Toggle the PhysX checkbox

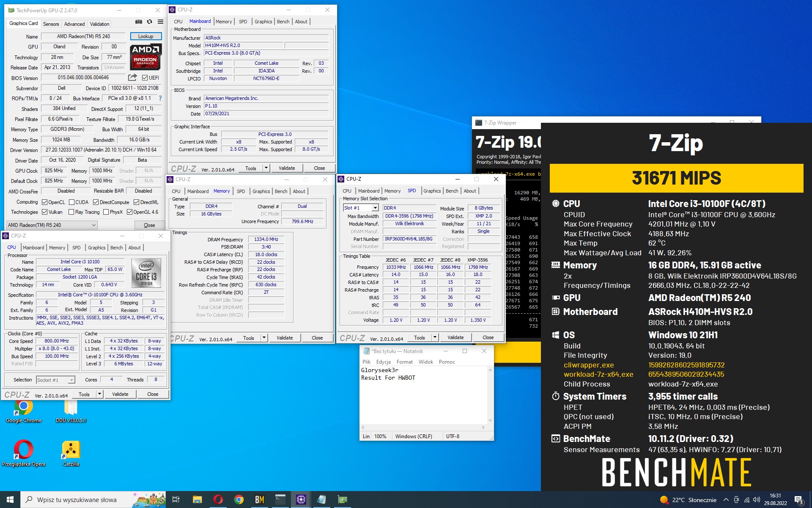[106, 212]
